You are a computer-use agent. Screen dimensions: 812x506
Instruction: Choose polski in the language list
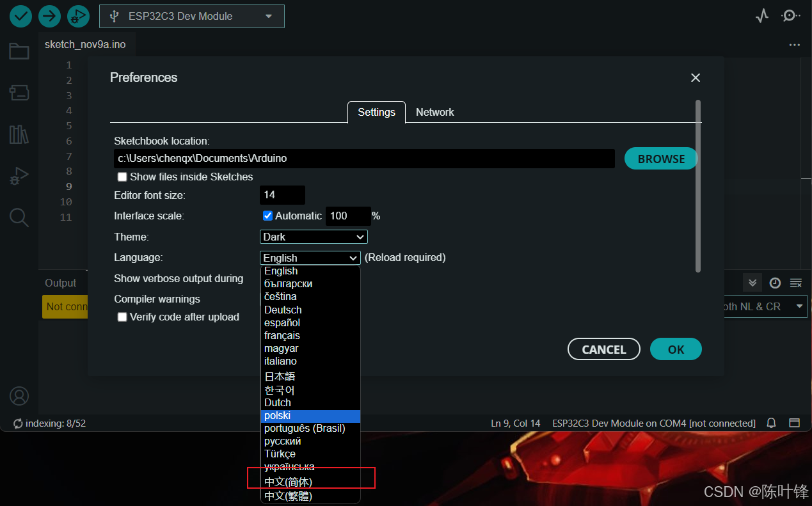pos(311,416)
